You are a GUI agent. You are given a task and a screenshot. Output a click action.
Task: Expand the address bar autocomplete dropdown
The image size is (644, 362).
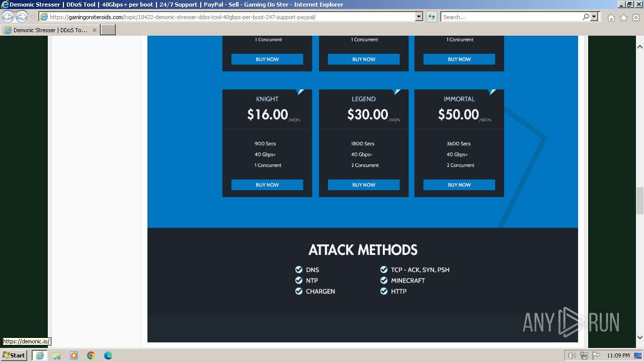[x=419, y=17]
